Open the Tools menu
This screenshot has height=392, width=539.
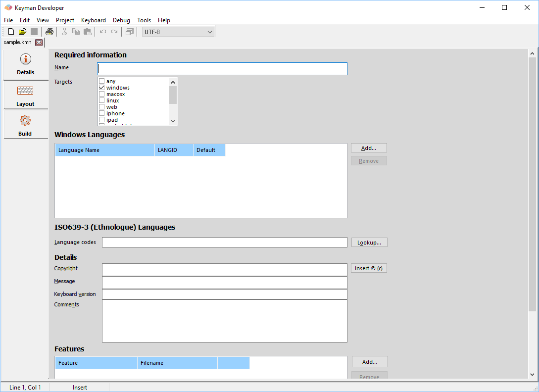pyautogui.click(x=144, y=20)
